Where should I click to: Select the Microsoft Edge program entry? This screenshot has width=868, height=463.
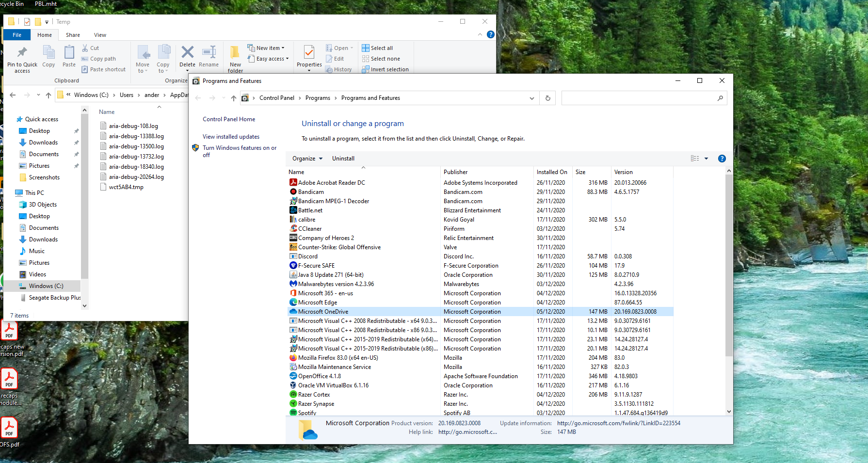[318, 303]
